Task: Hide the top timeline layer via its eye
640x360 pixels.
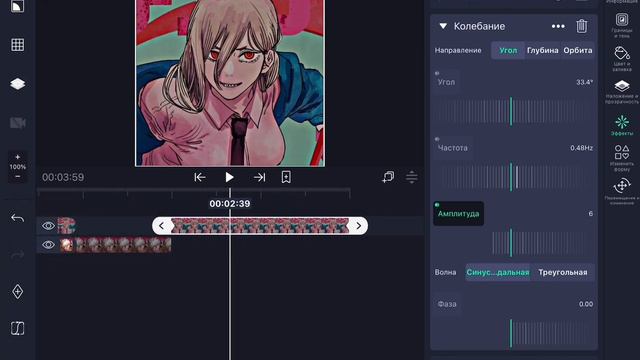Action: [x=48, y=226]
